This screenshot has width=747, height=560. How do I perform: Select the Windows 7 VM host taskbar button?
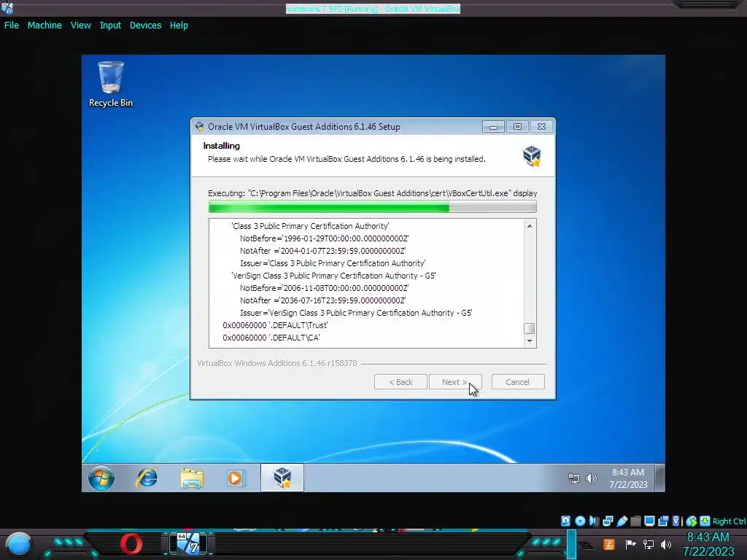click(189, 543)
